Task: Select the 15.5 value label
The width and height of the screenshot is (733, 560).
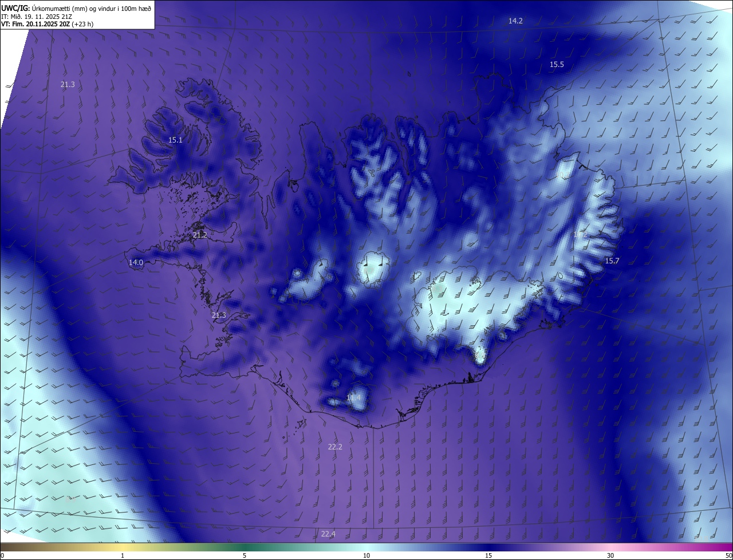Action: tap(557, 65)
